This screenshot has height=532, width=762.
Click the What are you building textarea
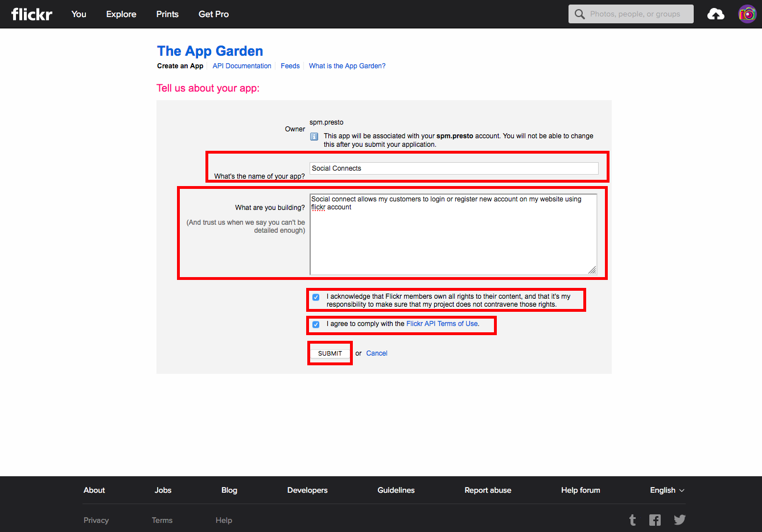[x=454, y=234]
